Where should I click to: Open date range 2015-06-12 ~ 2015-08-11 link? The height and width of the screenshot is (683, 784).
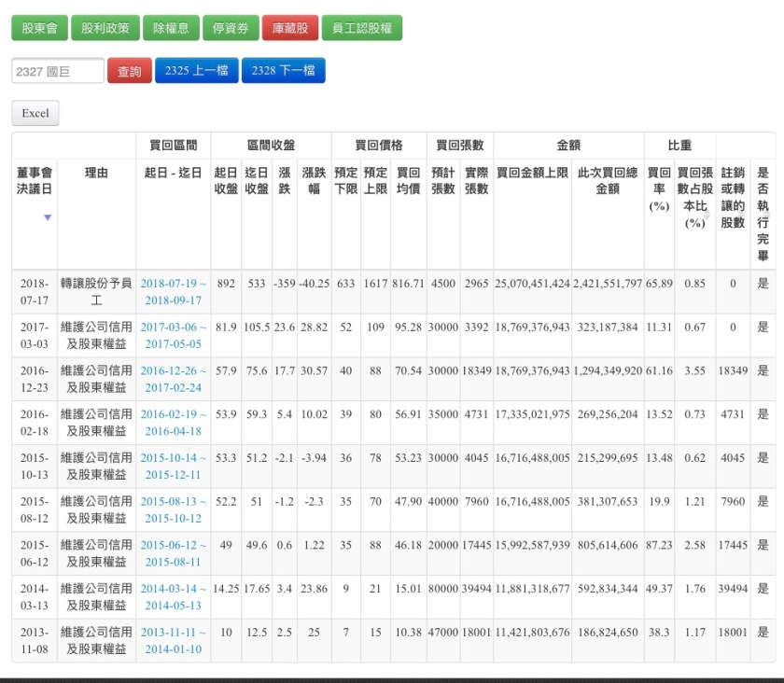pyautogui.click(x=173, y=553)
